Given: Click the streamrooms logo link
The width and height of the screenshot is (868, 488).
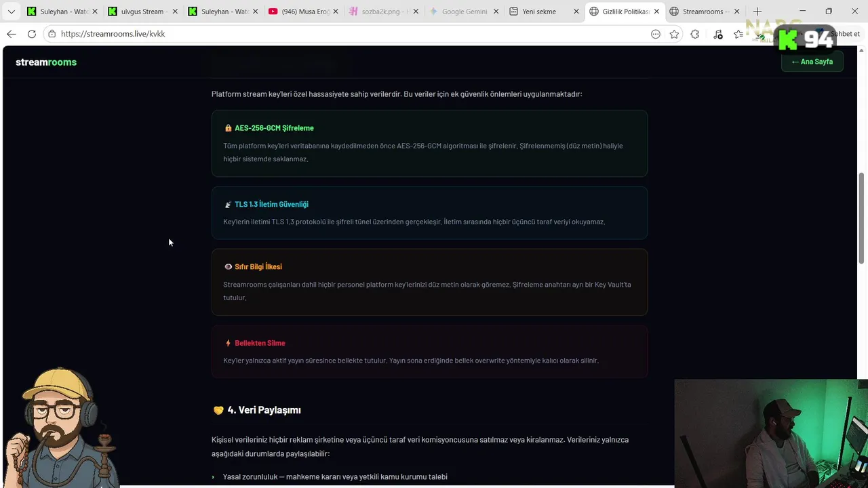Looking at the screenshot, I should [x=46, y=62].
